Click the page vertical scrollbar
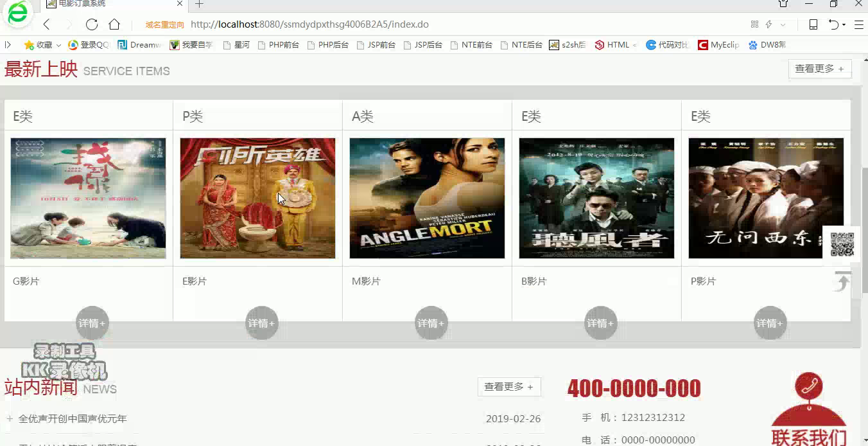 click(x=864, y=229)
